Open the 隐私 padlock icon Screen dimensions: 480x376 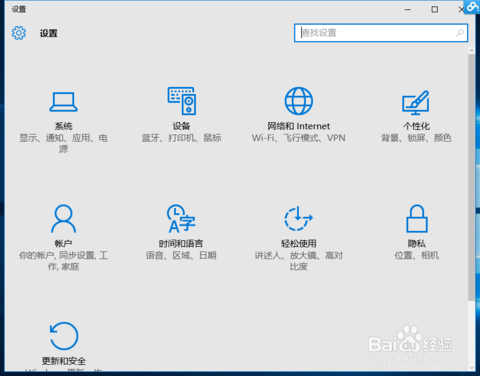pos(417,218)
